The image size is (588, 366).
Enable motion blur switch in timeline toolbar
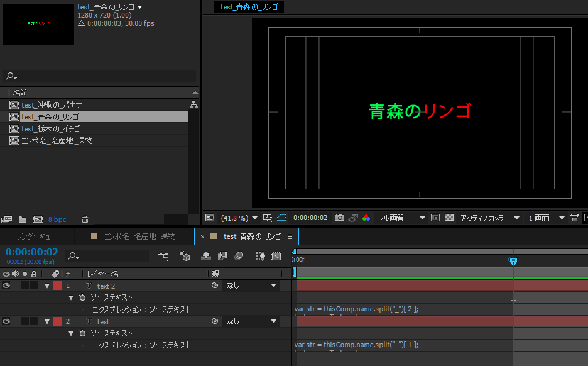pos(239,256)
